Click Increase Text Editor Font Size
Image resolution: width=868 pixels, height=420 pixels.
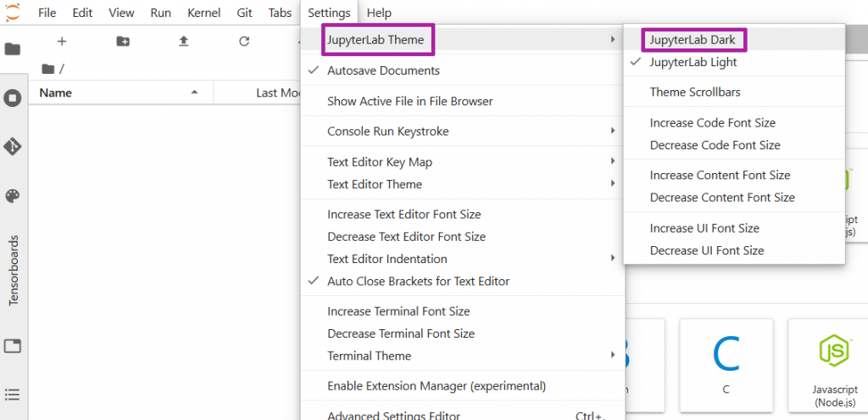click(x=463, y=214)
